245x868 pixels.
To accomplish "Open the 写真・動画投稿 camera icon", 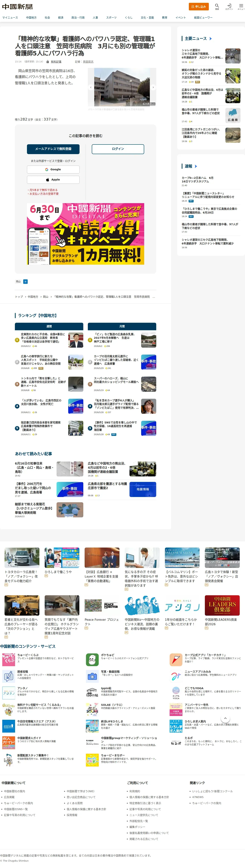I will click(x=92, y=676).
